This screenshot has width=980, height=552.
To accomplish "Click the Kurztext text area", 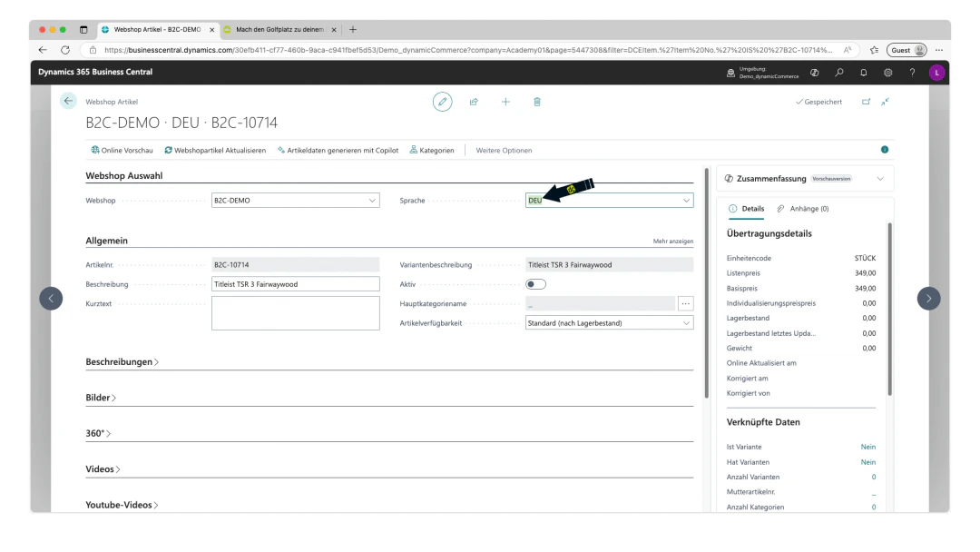I will (x=295, y=313).
